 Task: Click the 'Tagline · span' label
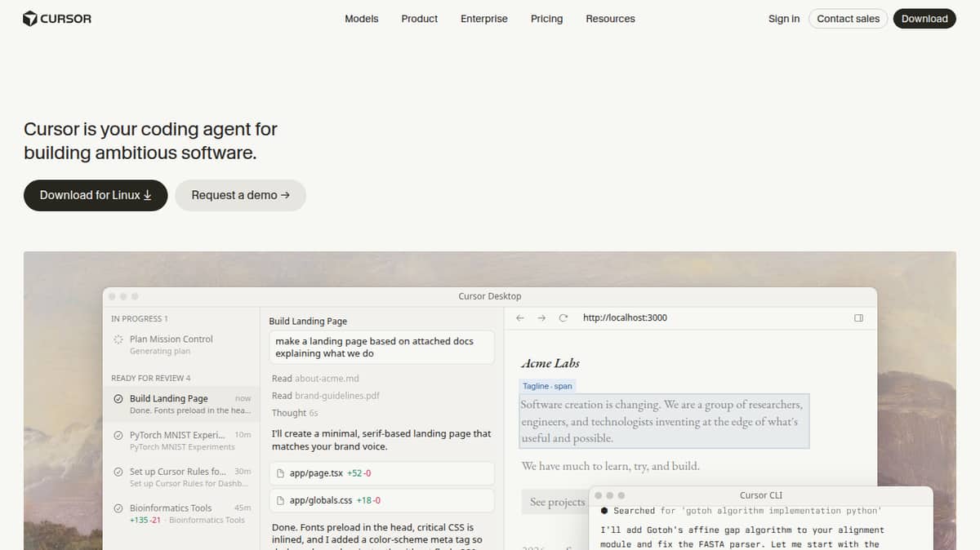point(548,386)
